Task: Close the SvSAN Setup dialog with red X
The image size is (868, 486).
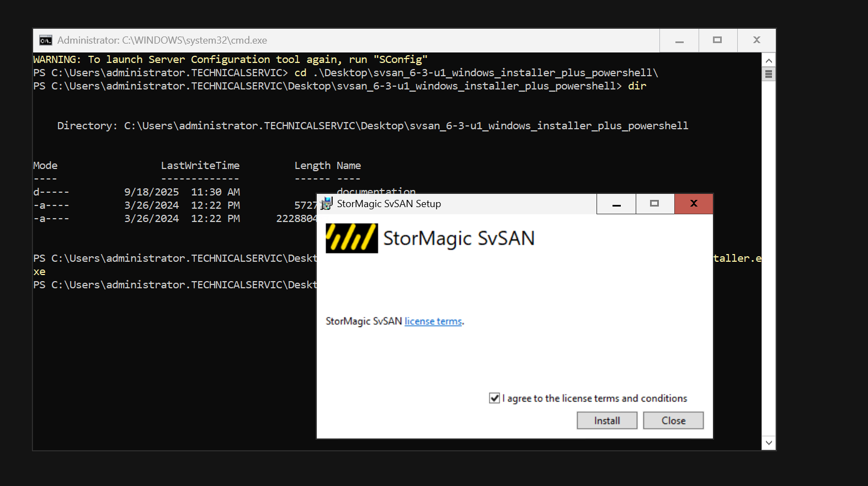Action: click(694, 204)
